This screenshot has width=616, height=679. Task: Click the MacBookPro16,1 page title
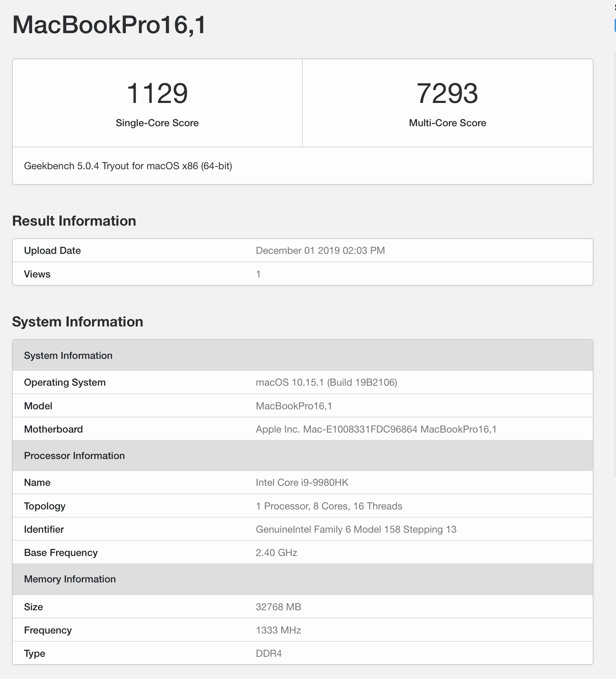[x=109, y=25]
